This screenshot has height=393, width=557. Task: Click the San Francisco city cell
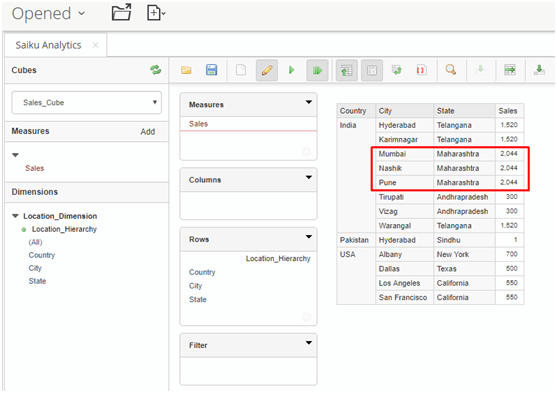pyautogui.click(x=404, y=297)
